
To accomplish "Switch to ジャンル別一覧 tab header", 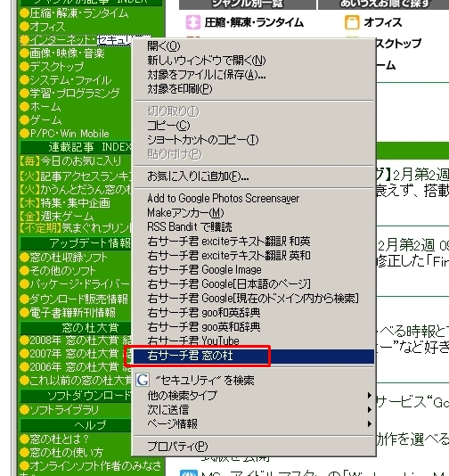I will pos(248,4).
